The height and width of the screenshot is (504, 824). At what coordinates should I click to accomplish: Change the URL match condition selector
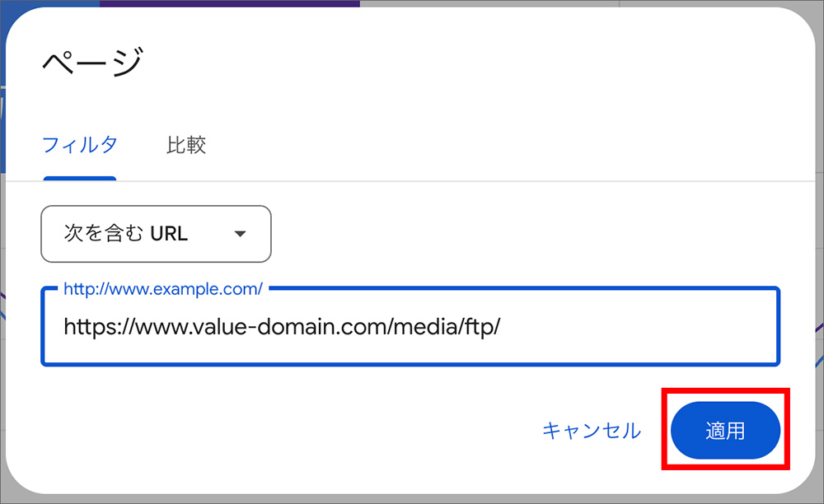(155, 234)
